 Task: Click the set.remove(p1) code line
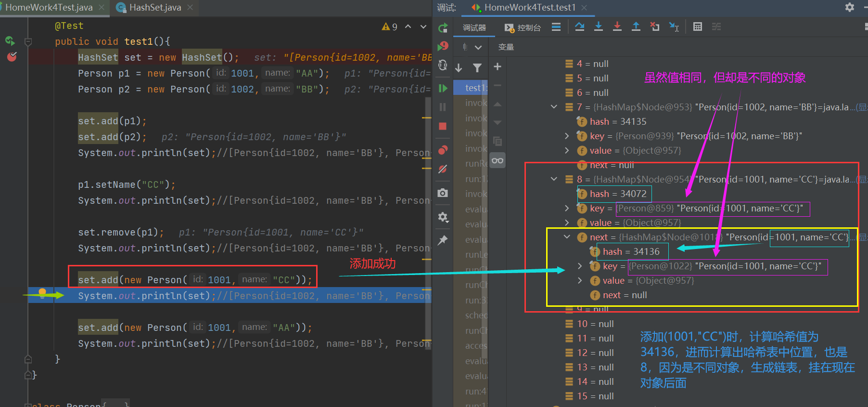click(x=121, y=232)
